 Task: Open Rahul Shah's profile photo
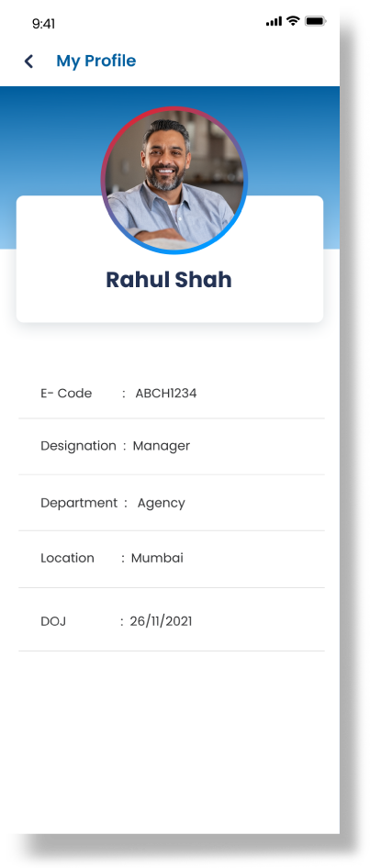174,180
